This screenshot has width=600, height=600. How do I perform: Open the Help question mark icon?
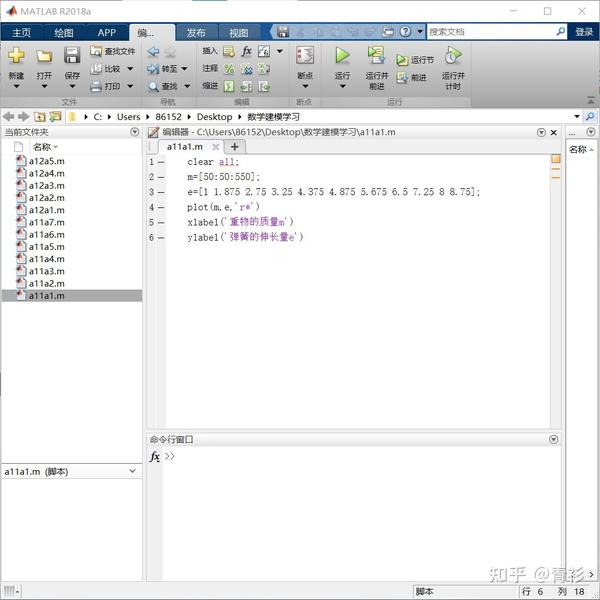point(405,31)
